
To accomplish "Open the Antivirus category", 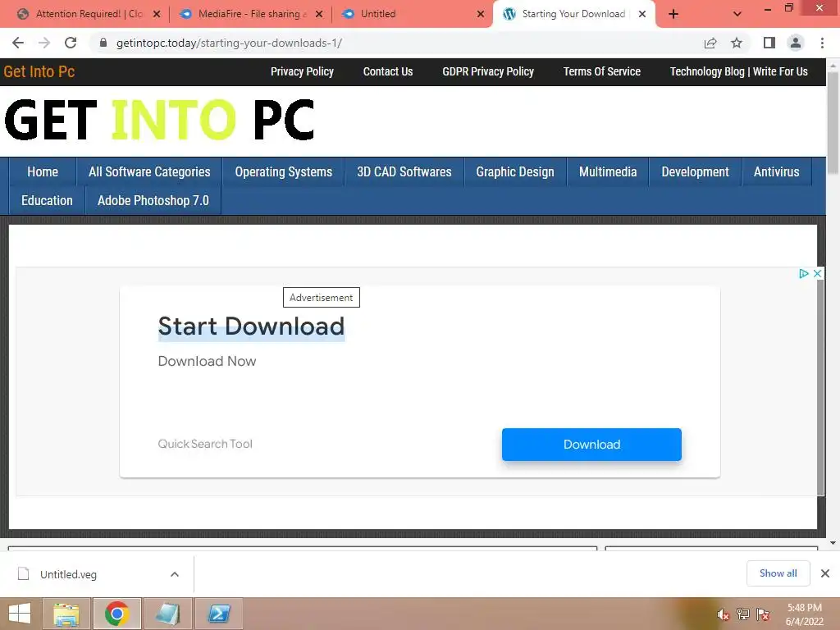I will coord(776,172).
